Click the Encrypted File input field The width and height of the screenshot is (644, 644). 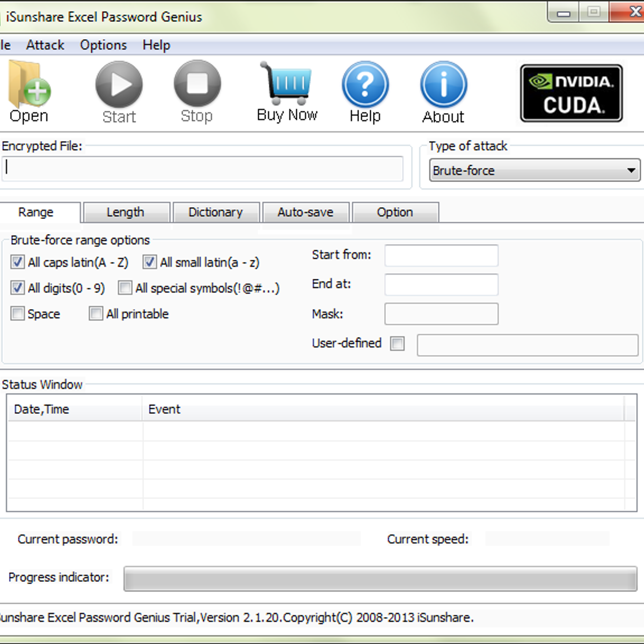click(202, 169)
